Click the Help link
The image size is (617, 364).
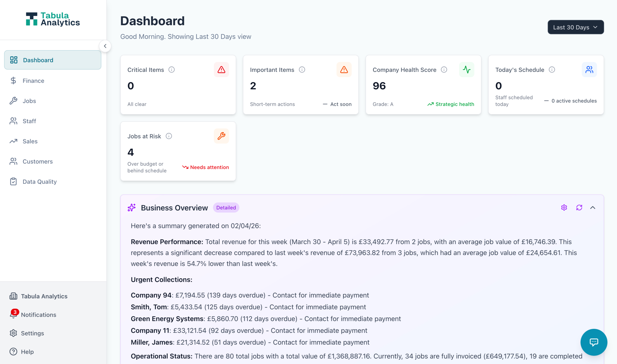pyautogui.click(x=27, y=352)
